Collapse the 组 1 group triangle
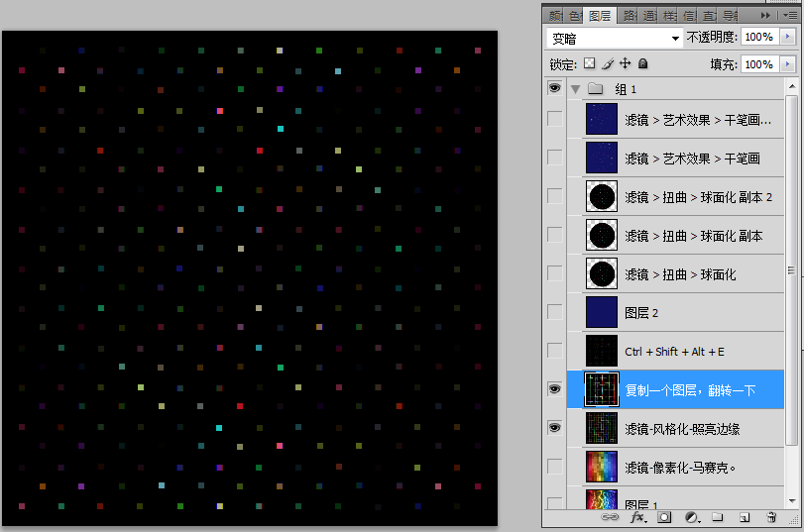The image size is (804, 532). pos(574,89)
